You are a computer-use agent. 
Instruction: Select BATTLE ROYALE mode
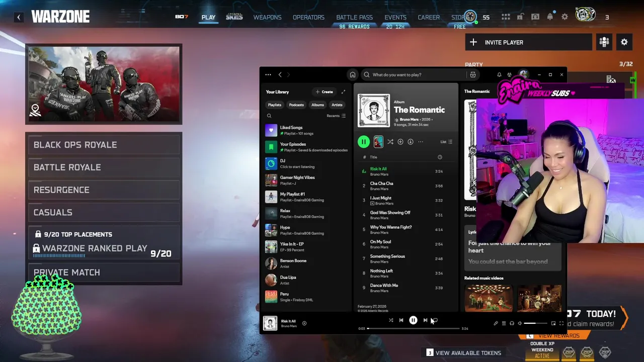[104, 167]
